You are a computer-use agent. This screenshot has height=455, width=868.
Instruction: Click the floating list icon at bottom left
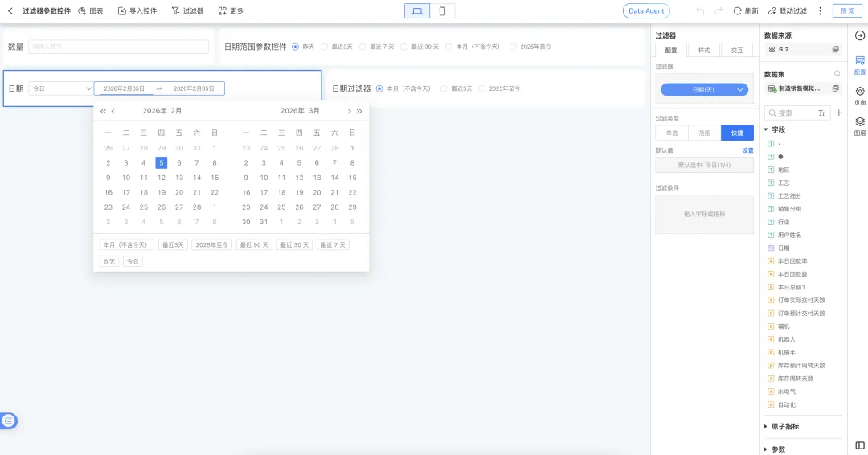8,421
